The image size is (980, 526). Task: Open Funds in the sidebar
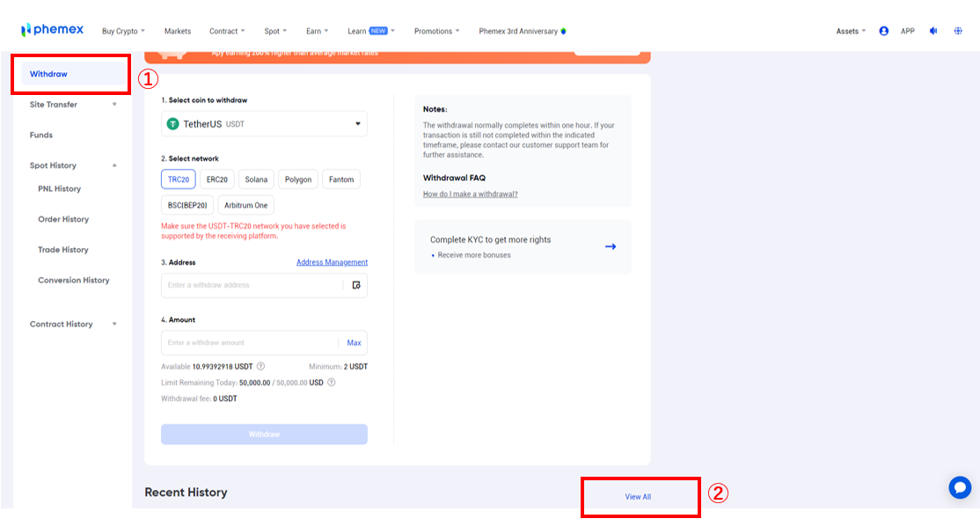click(x=41, y=135)
